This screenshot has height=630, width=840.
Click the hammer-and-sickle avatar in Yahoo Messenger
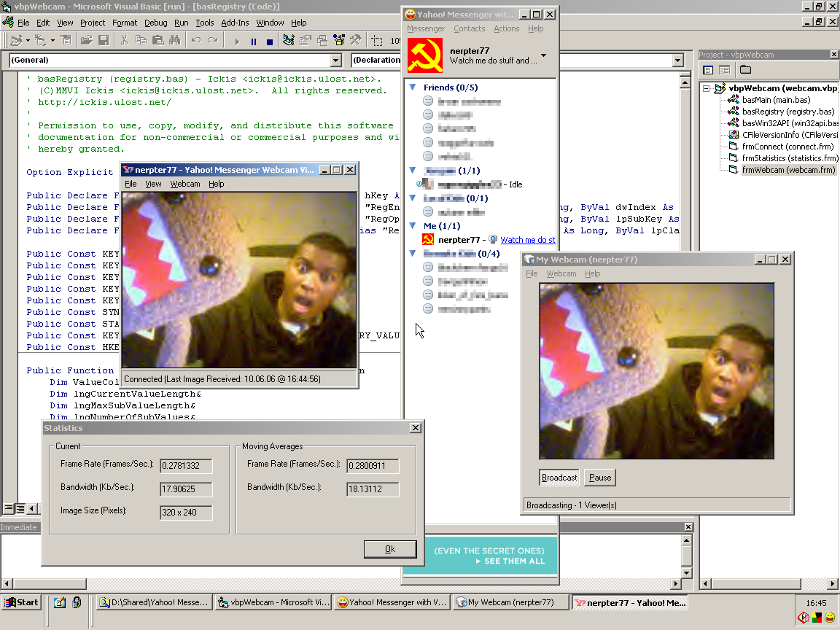425,55
